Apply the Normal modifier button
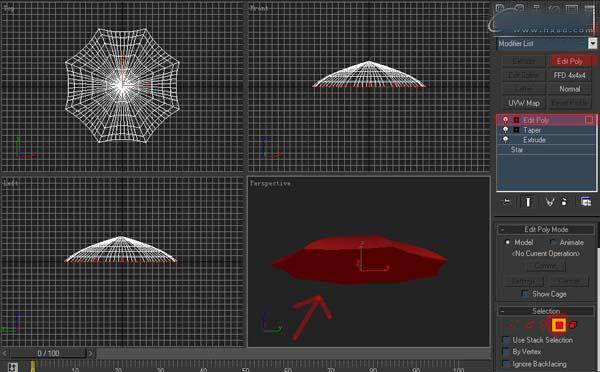 (x=570, y=89)
